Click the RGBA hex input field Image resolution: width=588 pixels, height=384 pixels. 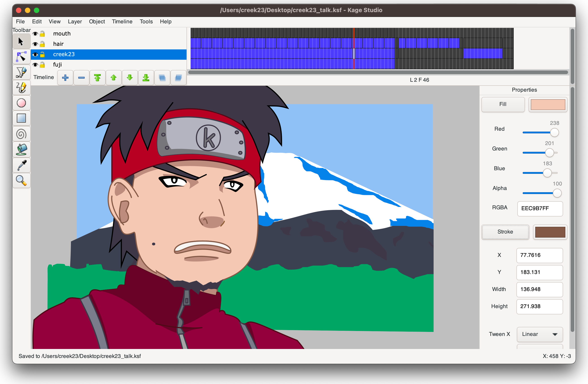(x=539, y=208)
